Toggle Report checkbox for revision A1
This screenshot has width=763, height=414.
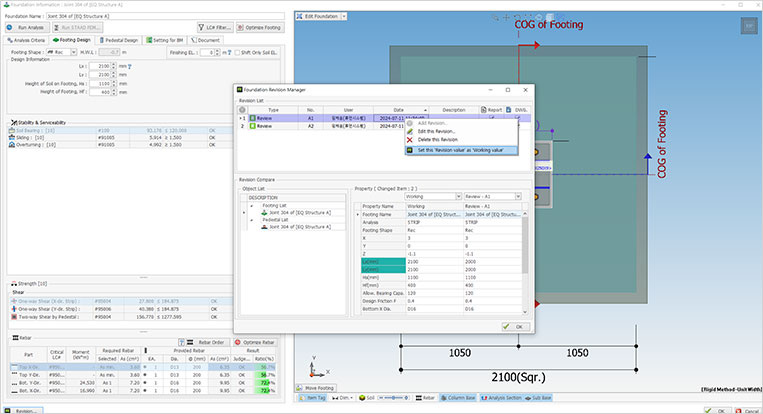[491, 118]
